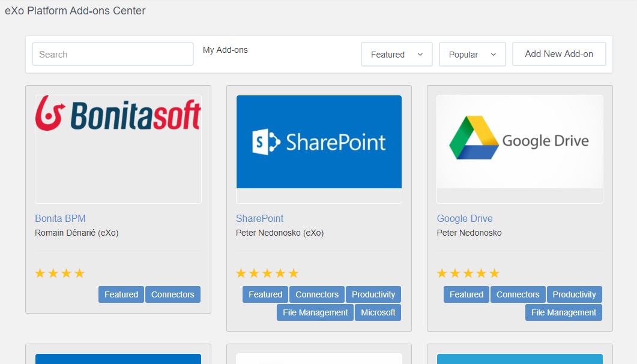The width and height of the screenshot is (637, 364).
Task: Switch to My Add-ons section
Action: pos(225,50)
